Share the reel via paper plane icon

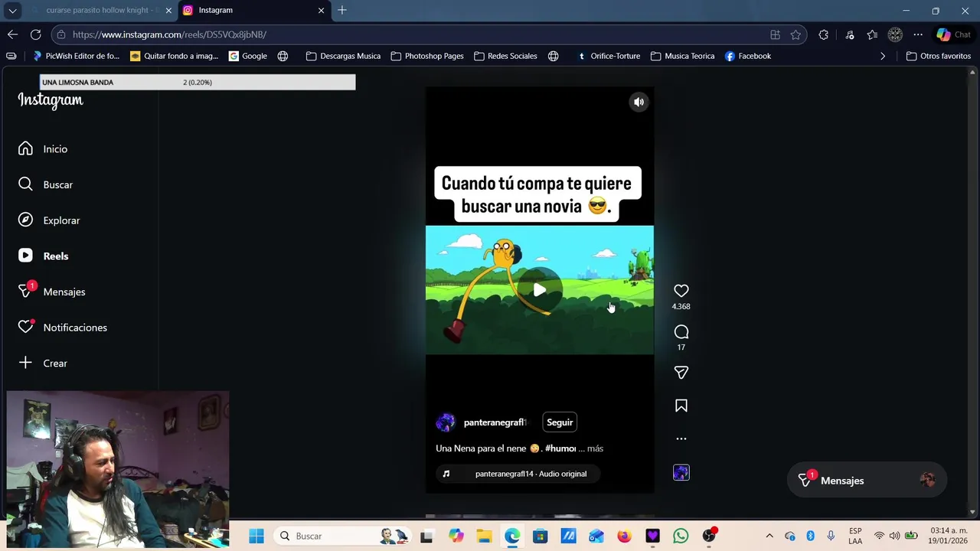coord(681,373)
